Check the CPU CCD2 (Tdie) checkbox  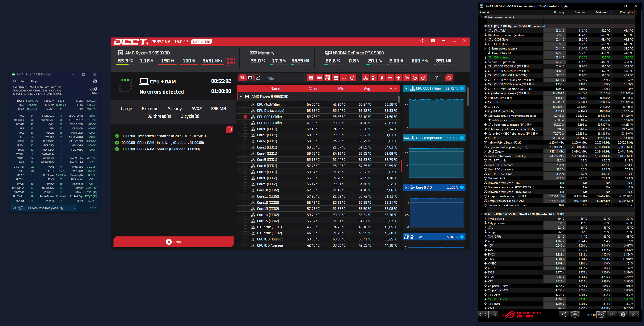(x=245, y=123)
